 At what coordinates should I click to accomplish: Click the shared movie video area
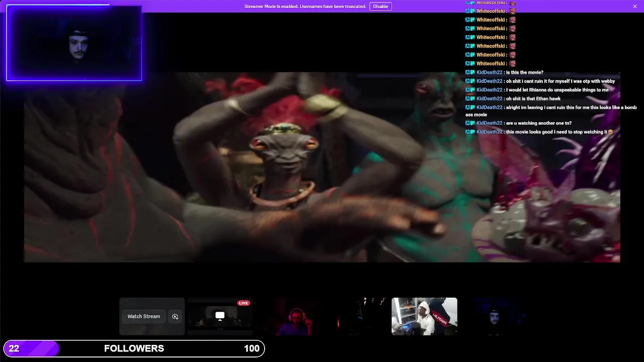coord(322,167)
